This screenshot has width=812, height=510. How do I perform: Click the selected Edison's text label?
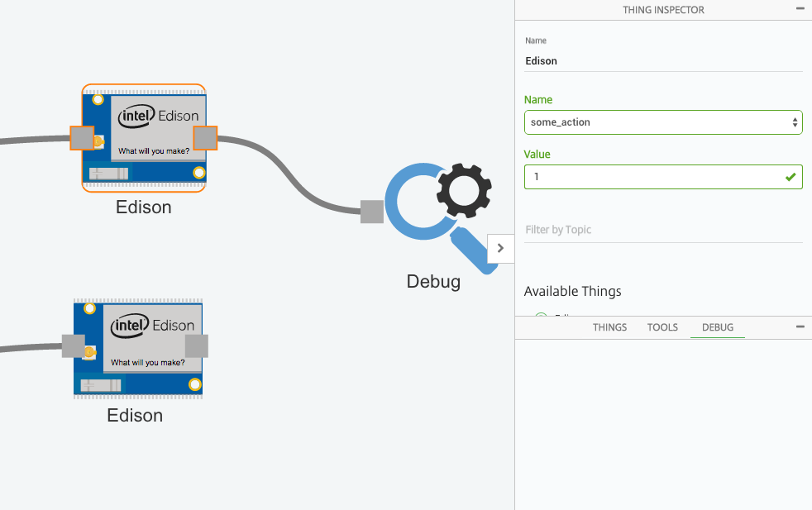pos(143,207)
